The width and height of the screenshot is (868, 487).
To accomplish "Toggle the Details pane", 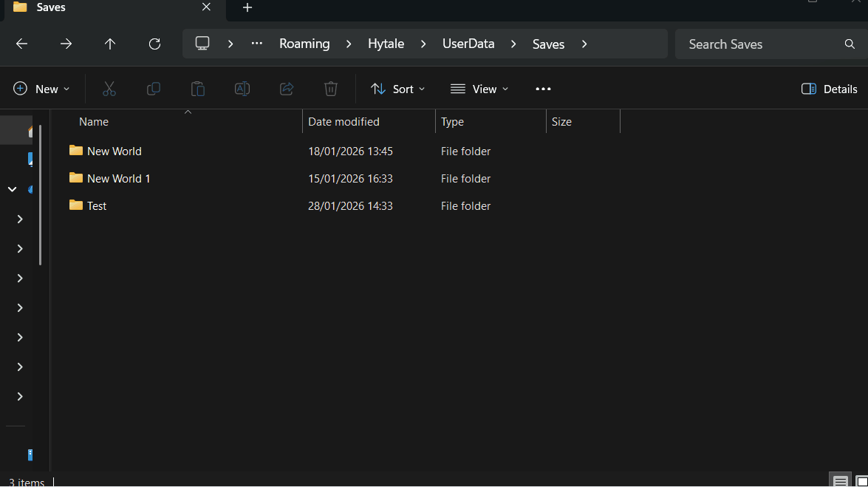I will tap(830, 89).
